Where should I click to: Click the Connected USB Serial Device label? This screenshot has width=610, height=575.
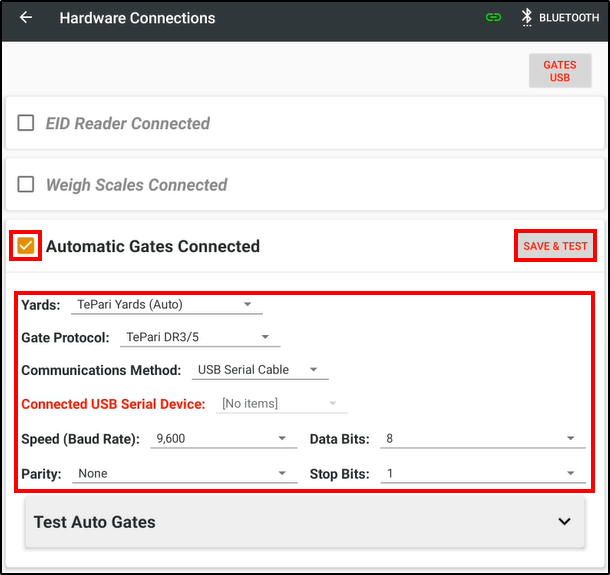click(x=113, y=404)
